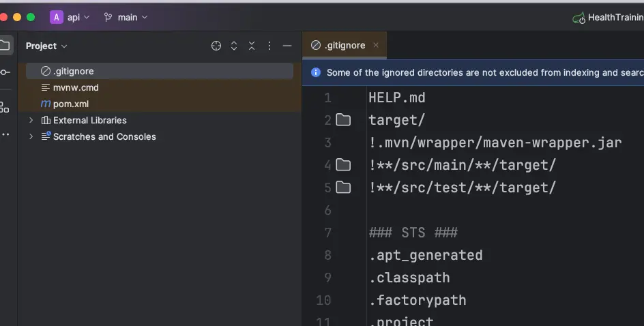This screenshot has width=644, height=326.
Task: Switch to the .gitignore editor tab
Action: [x=339, y=46]
